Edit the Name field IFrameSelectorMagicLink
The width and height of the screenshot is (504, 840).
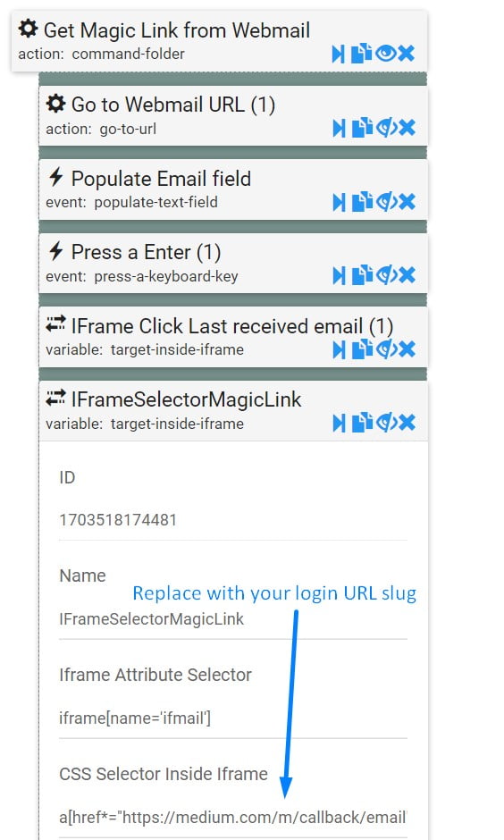[233, 619]
